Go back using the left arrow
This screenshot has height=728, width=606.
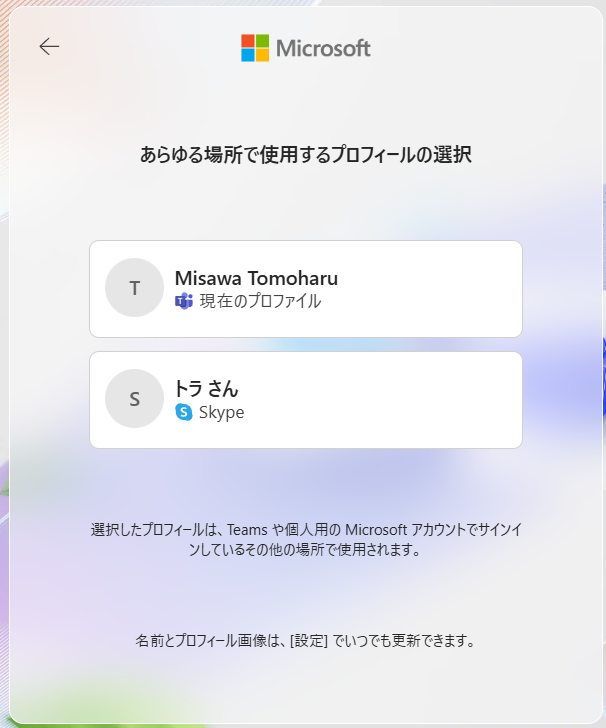pos(49,46)
